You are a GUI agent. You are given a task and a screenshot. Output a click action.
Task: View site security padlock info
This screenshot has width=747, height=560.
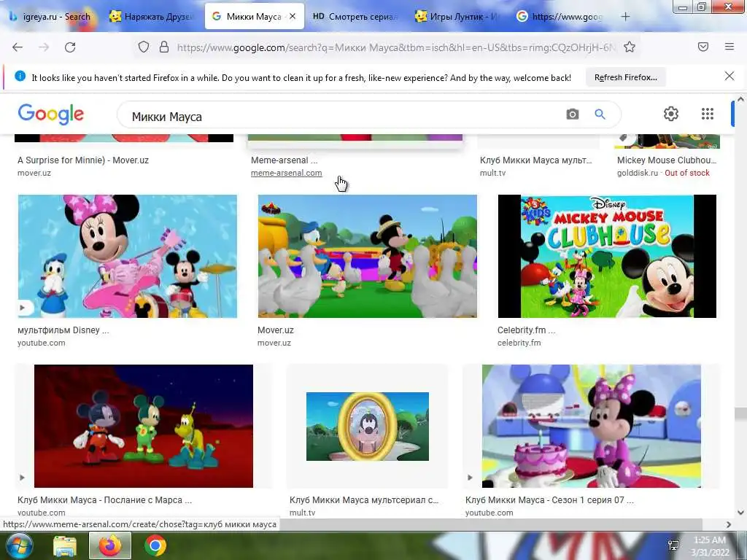[x=164, y=47]
